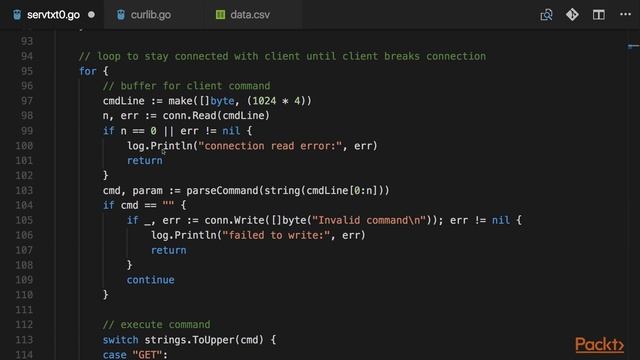Click 'parseCommand' on line 103
This screenshot has width=640, height=360.
tap(222, 191)
